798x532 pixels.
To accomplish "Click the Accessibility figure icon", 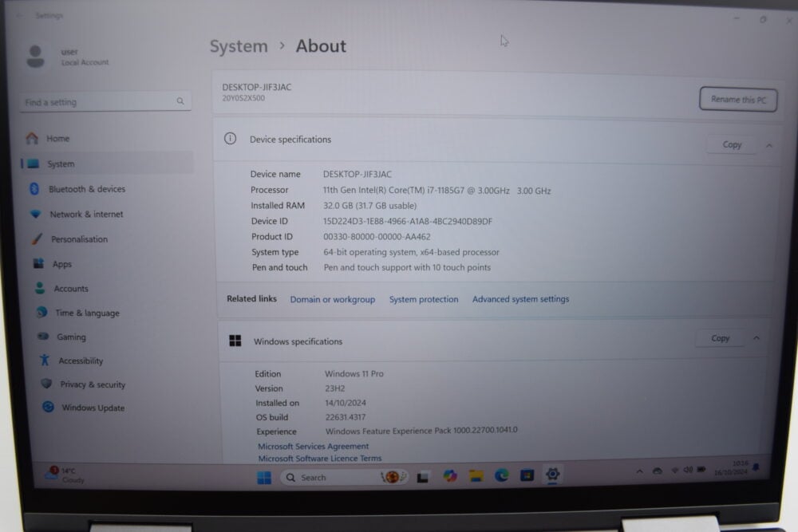I will [x=45, y=360].
